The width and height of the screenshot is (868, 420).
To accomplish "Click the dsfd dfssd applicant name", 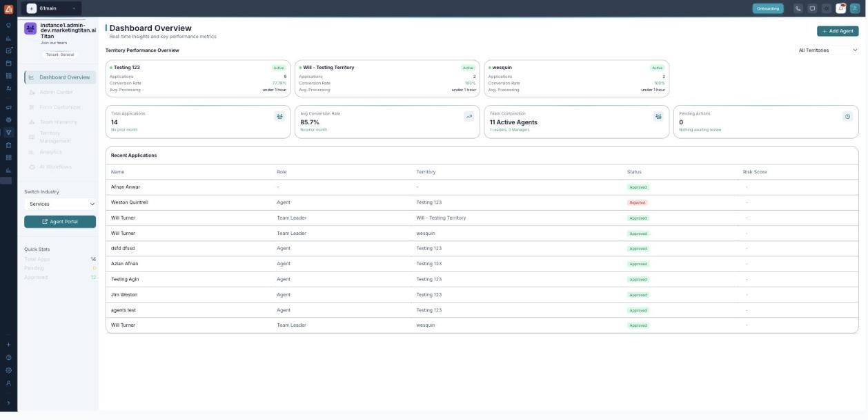I will point(123,248).
